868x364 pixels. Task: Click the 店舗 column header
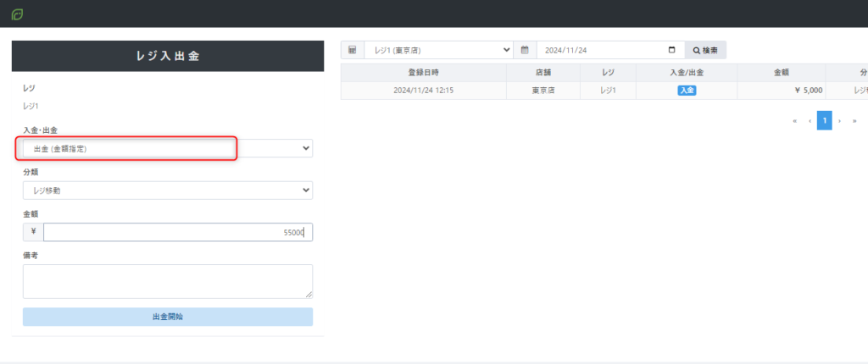click(x=543, y=73)
